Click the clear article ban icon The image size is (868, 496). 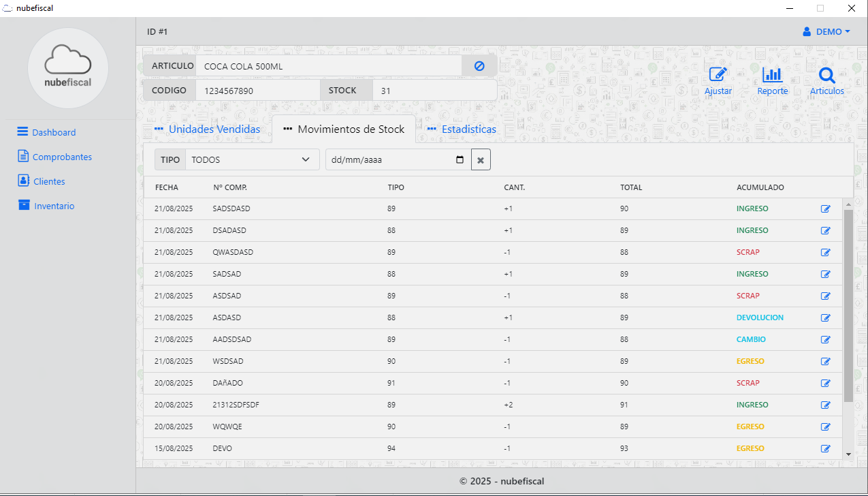pyautogui.click(x=479, y=66)
